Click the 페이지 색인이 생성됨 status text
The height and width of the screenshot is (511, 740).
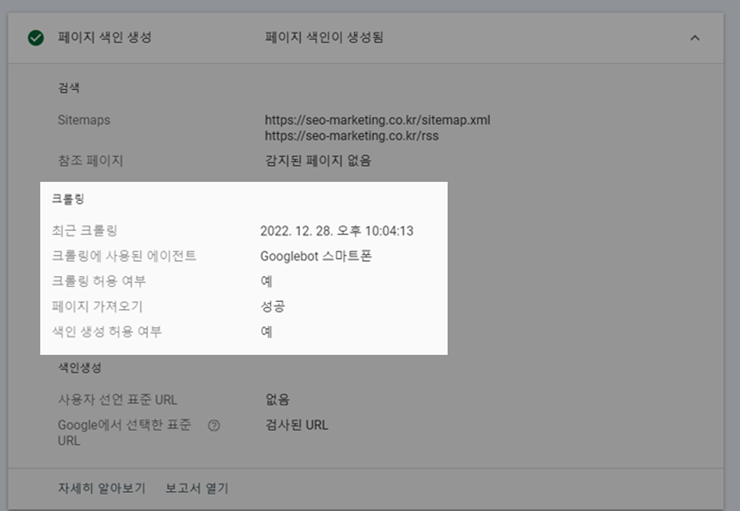coord(324,37)
